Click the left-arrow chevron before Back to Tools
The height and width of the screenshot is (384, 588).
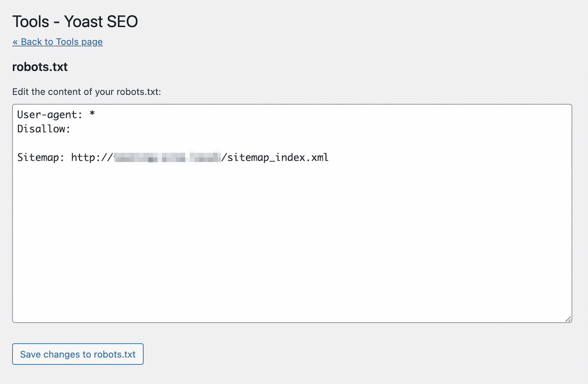[x=15, y=42]
